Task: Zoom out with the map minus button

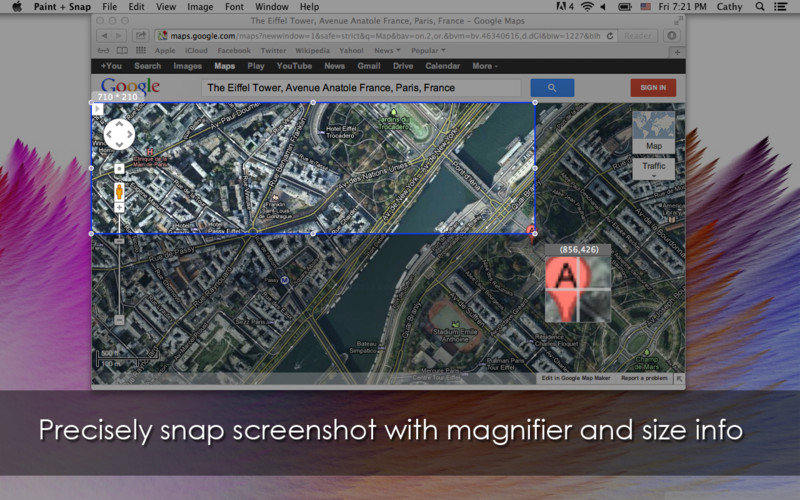Action: [119, 320]
